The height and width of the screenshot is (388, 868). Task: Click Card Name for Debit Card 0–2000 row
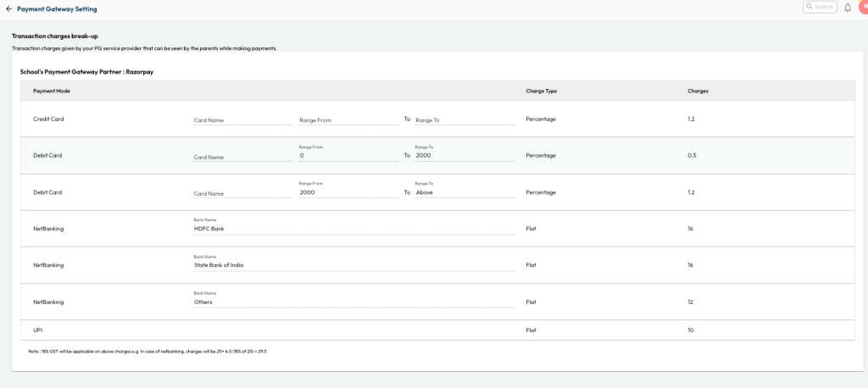[240, 157]
